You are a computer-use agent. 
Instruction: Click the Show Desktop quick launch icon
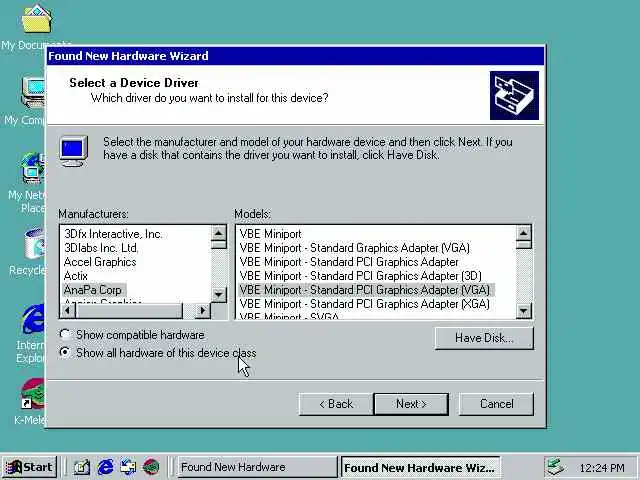click(82, 467)
